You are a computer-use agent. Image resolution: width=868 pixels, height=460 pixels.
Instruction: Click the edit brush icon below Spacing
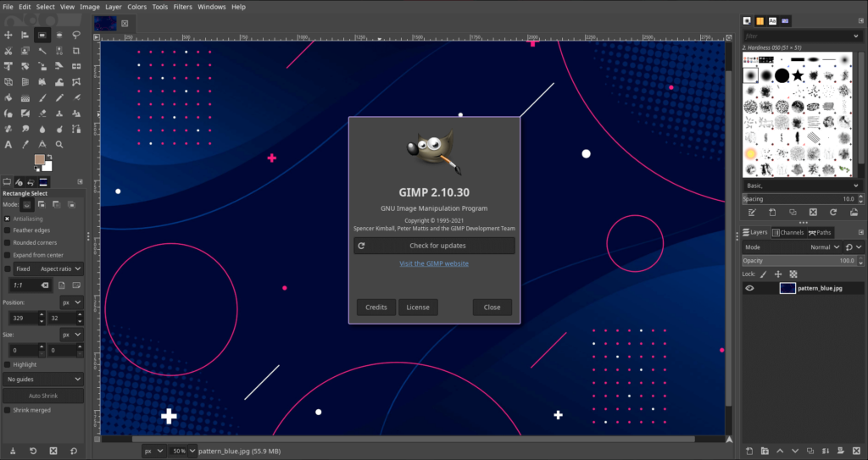point(752,212)
